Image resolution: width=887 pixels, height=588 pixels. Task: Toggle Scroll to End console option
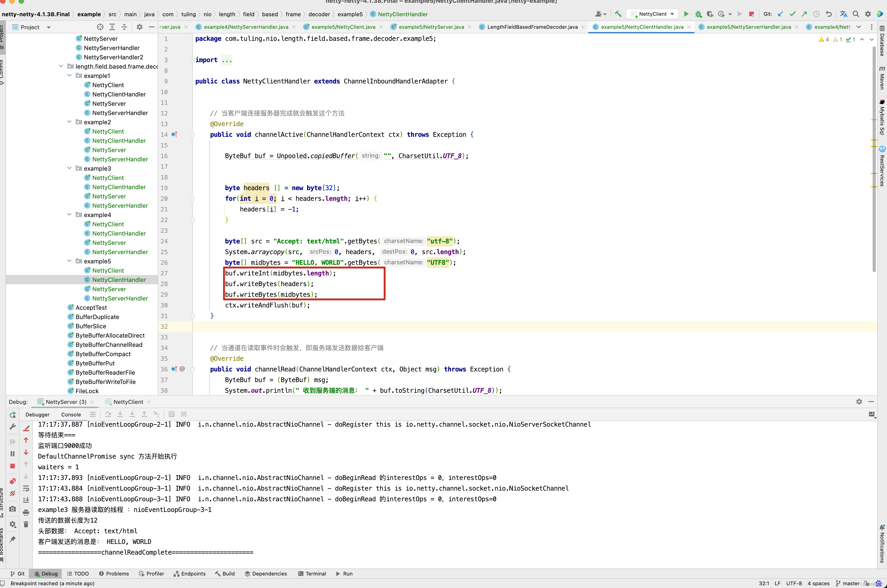tap(26, 500)
